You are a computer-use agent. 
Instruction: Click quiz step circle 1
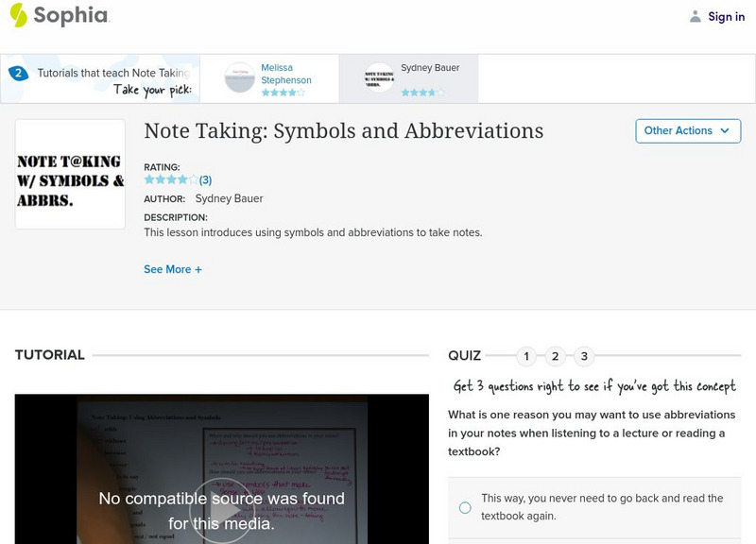tap(526, 357)
